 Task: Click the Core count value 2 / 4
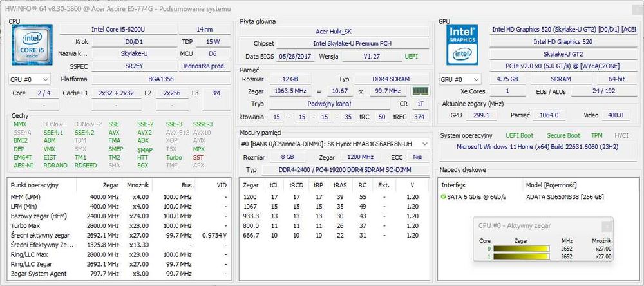pyautogui.click(x=44, y=93)
